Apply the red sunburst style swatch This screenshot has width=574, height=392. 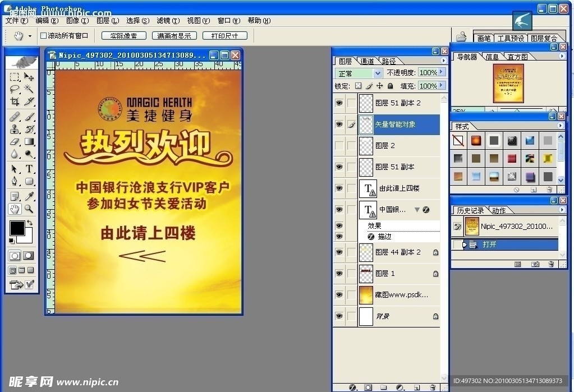pos(476,141)
